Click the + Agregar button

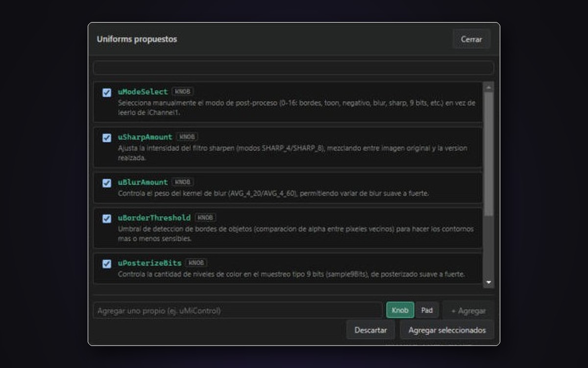(x=468, y=311)
